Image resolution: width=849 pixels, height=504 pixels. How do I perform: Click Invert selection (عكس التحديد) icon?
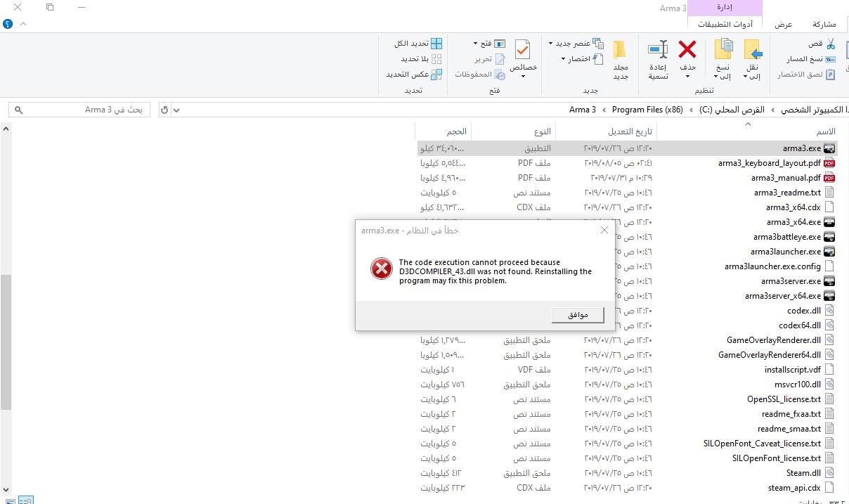436,74
